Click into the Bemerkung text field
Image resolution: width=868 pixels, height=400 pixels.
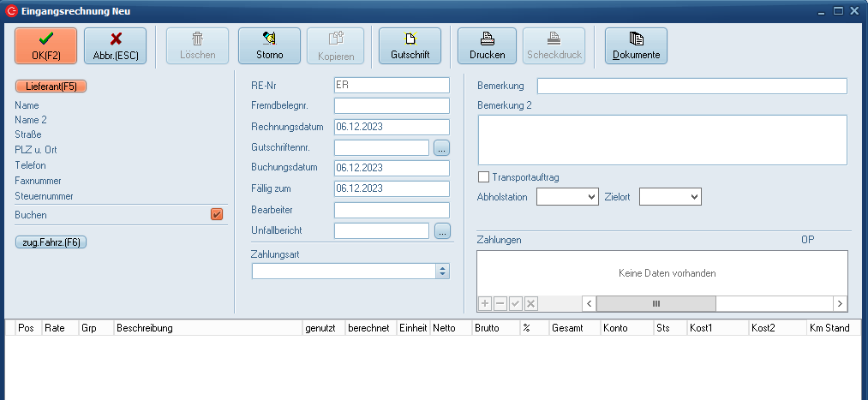pos(691,86)
